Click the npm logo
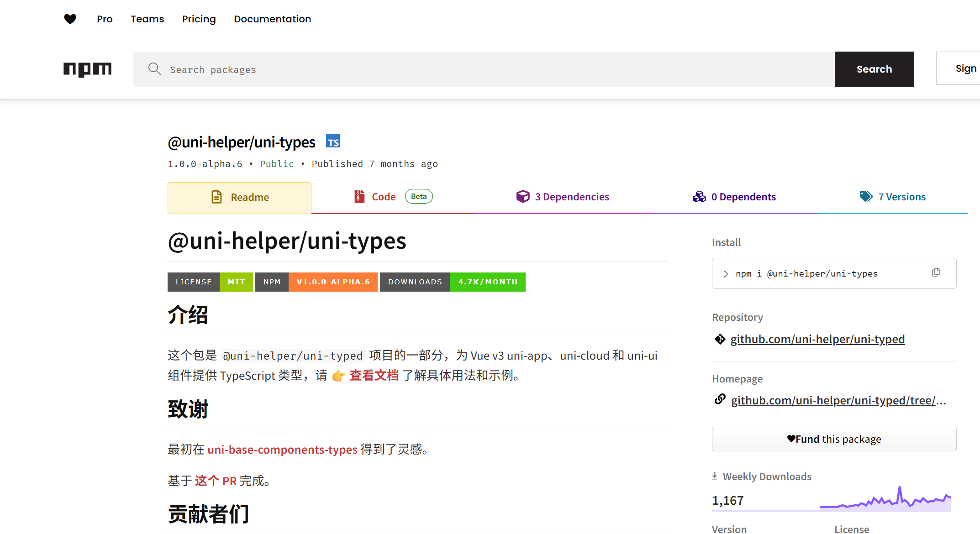Screen dimensions: 980x534 pos(87,69)
